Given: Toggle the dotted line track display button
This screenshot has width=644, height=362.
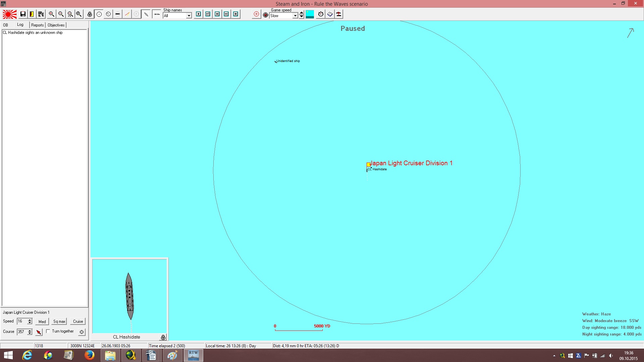Looking at the screenshot, I should click(157, 14).
